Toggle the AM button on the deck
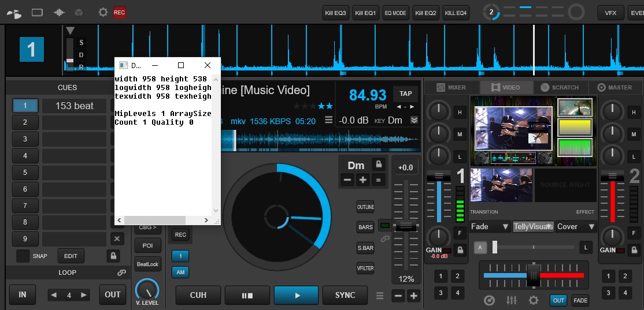This screenshot has width=644, height=310. 180,272
